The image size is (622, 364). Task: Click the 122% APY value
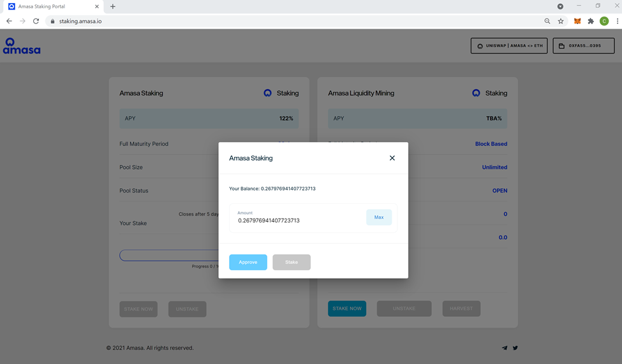286,119
